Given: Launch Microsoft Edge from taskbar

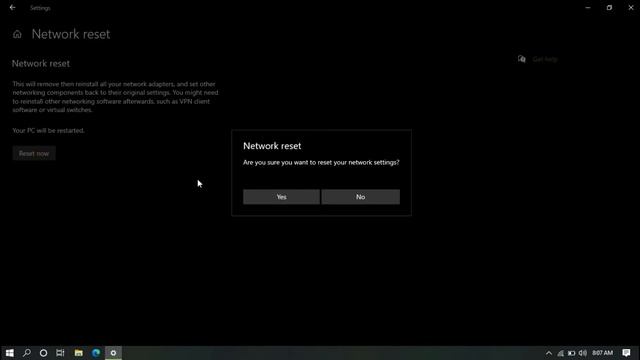Looking at the screenshot, I should pyautogui.click(x=96, y=353).
